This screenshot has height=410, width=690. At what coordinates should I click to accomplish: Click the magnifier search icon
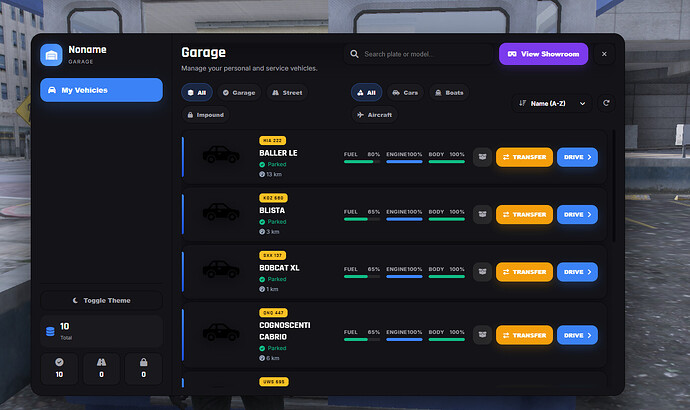(x=354, y=54)
